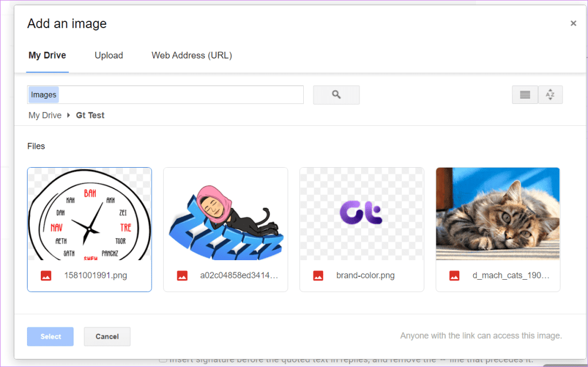Click the search magnifier button
The height and width of the screenshot is (367, 588).
click(336, 95)
